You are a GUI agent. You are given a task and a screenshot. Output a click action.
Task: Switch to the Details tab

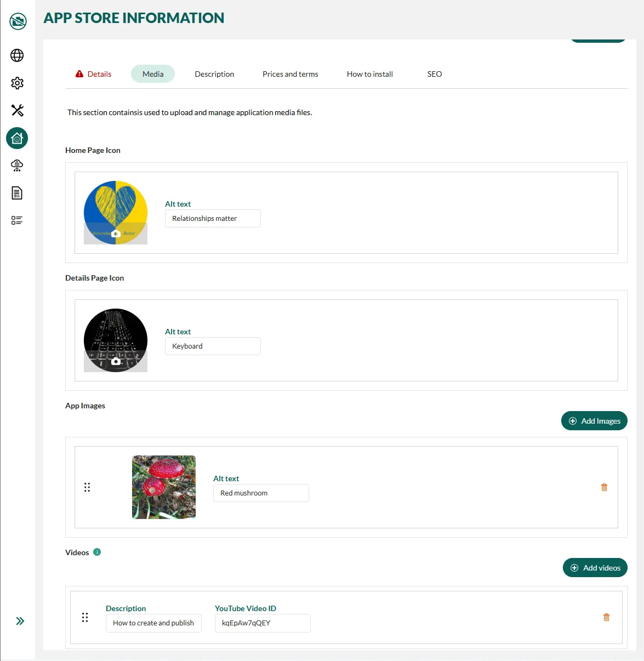(x=94, y=74)
